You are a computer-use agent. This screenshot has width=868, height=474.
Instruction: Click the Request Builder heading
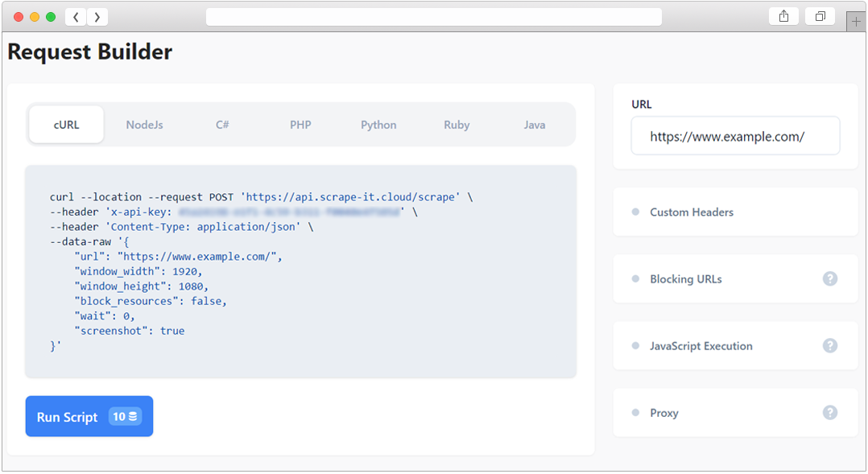click(x=89, y=52)
